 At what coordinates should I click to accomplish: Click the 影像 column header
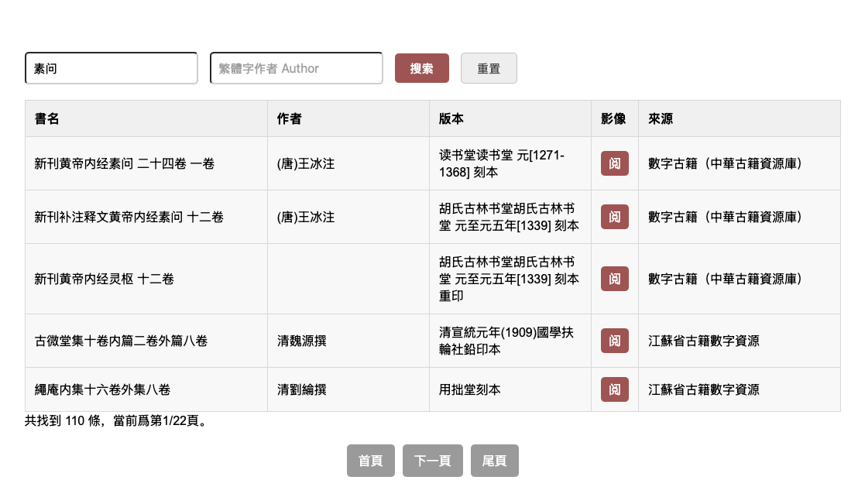(x=613, y=118)
